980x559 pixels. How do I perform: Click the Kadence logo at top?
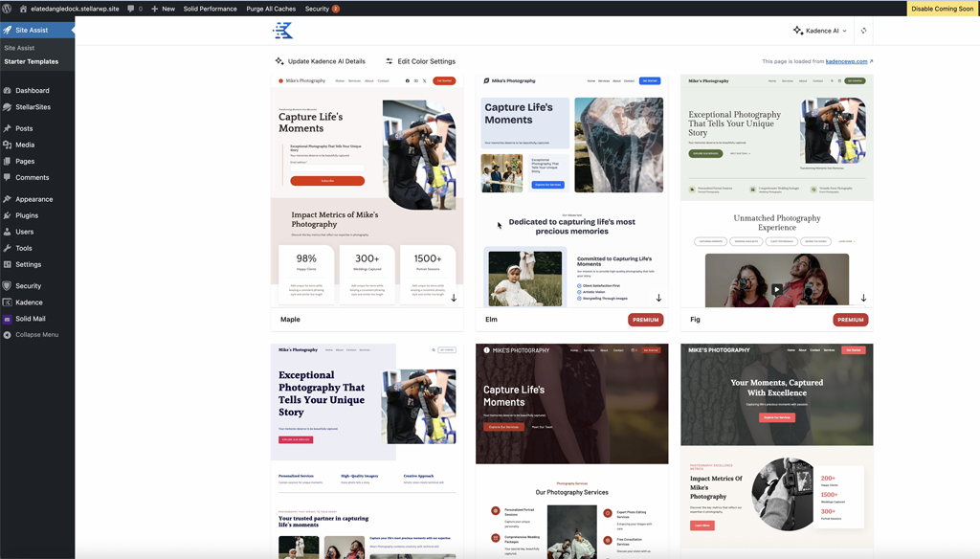click(282, 30)
